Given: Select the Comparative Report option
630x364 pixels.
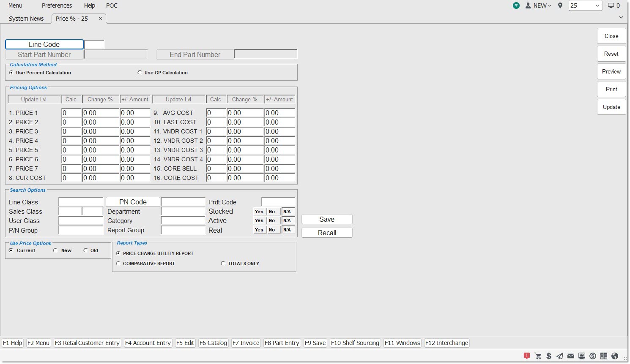Looking at the screenshot, I should 118,263.
